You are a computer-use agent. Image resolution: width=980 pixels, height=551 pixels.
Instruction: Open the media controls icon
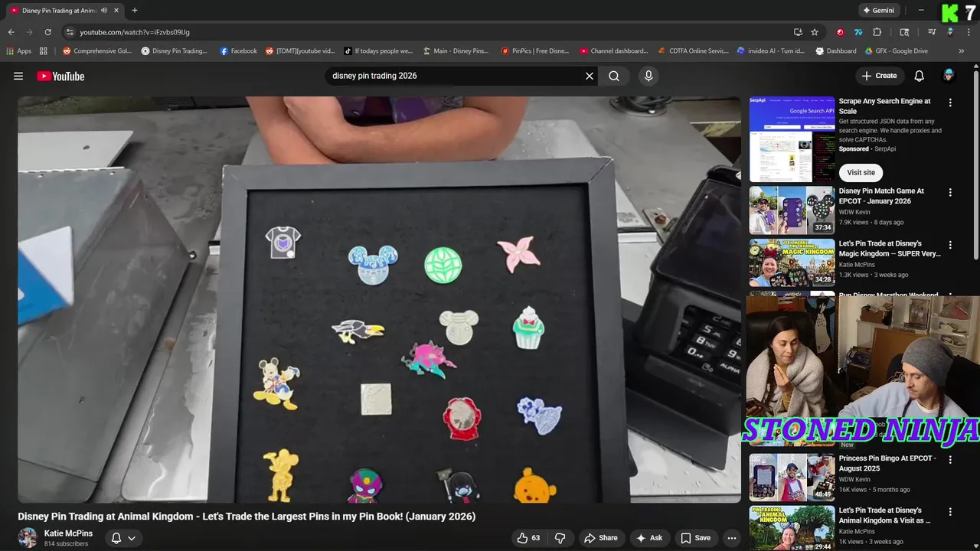pos(932,32)
